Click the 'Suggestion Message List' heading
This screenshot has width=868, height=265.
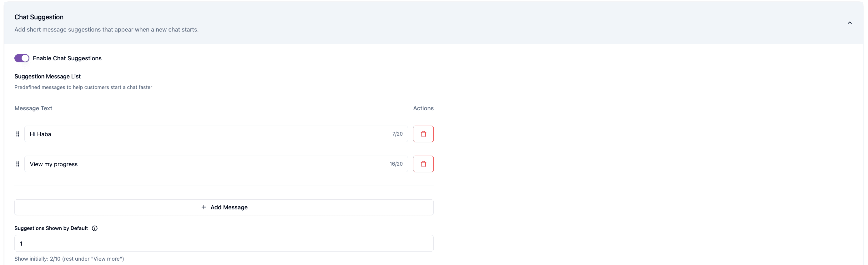[x=48, y=77]
